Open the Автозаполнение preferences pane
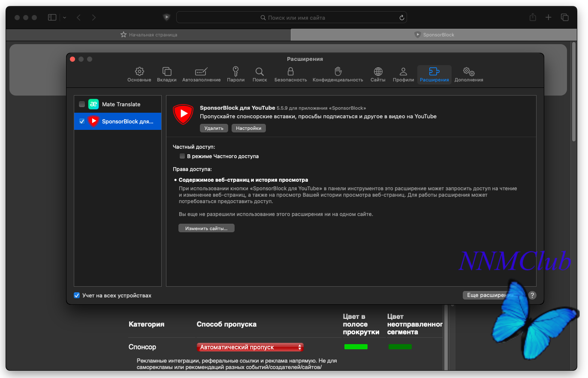588x378 pixels. coord(201,75)
